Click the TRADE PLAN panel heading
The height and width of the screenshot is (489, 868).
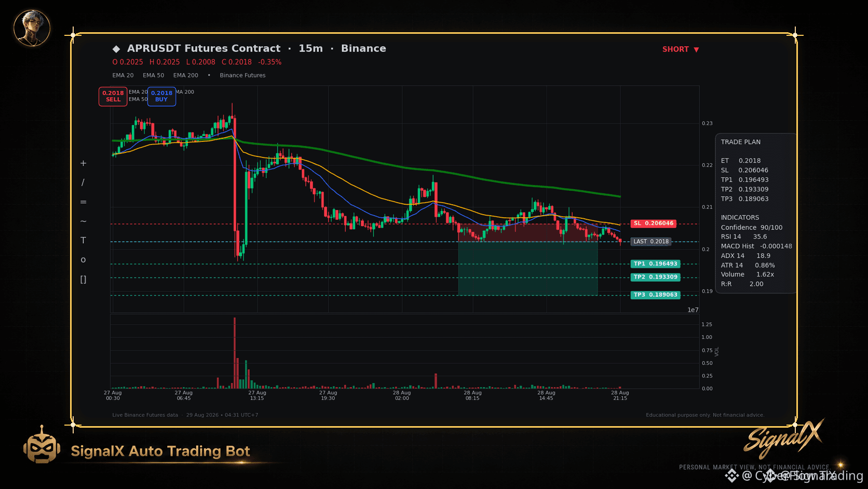(x=740, y=142)
